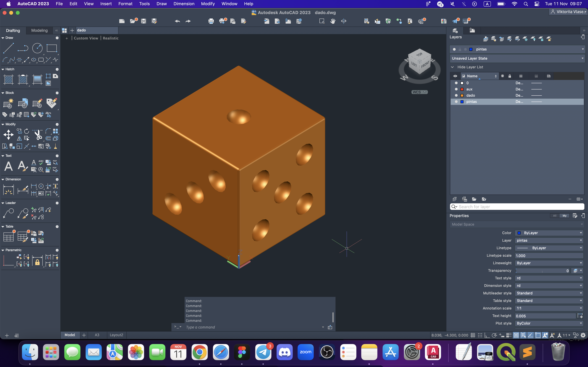Click the Realistic visual style label
588x367 pixels.
(111, 38)
